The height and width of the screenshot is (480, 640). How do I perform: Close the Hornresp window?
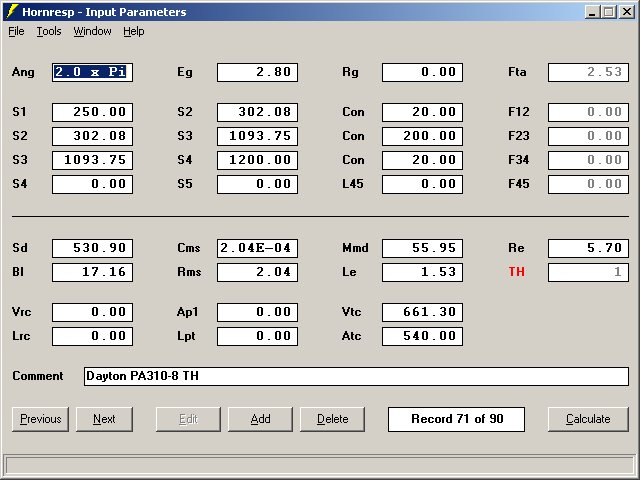627,12
